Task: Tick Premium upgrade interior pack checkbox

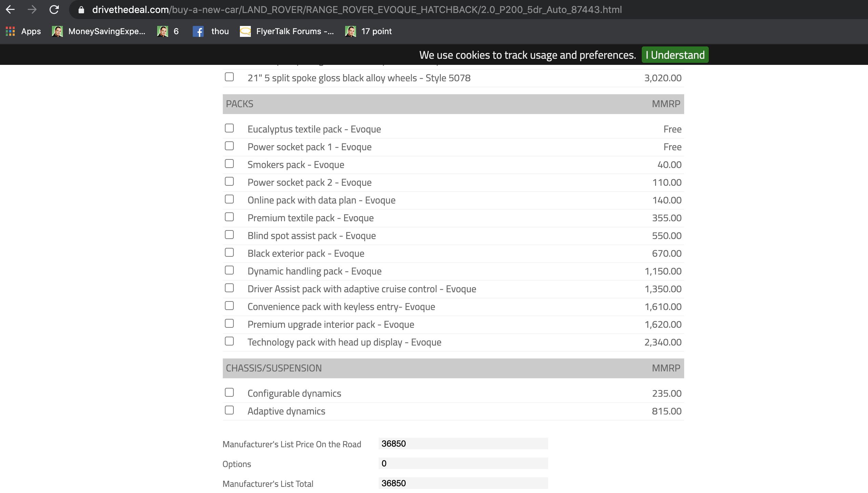Action: (229, 323)
